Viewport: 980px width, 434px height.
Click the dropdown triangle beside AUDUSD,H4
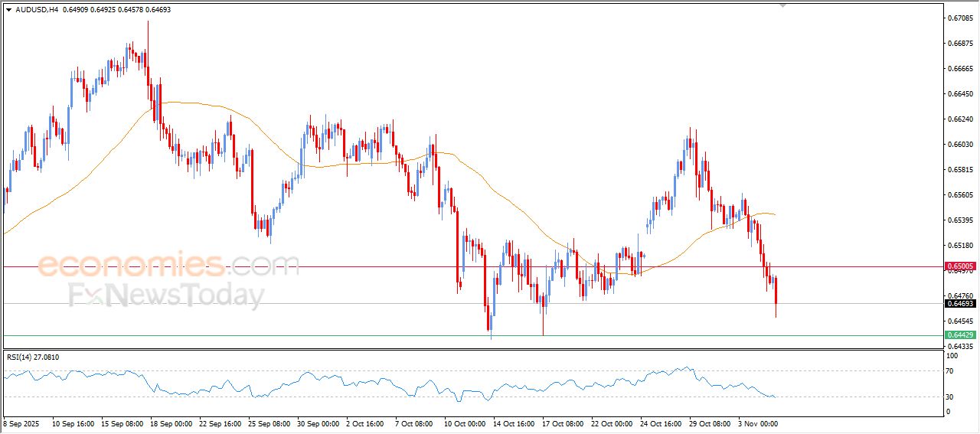(x=8, y=9)
